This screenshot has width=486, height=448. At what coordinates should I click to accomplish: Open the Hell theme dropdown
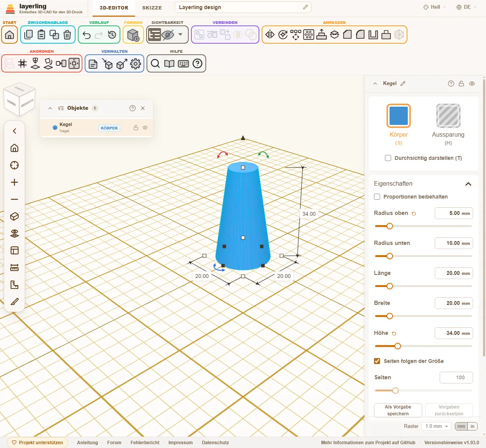(x=435, y=7)
